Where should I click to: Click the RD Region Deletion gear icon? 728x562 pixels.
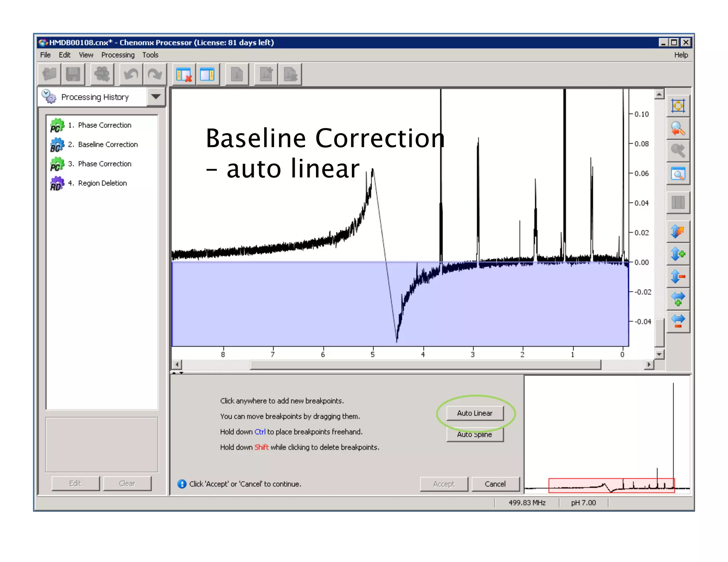[57, 184]
